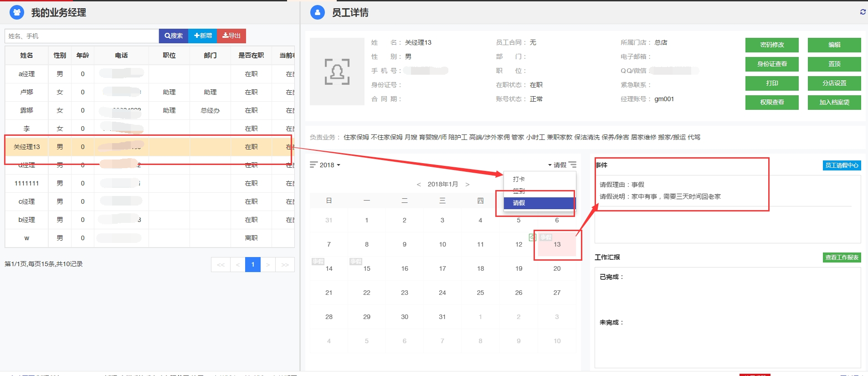Click the list icon beside 请假 dropdown

(572, 165)
